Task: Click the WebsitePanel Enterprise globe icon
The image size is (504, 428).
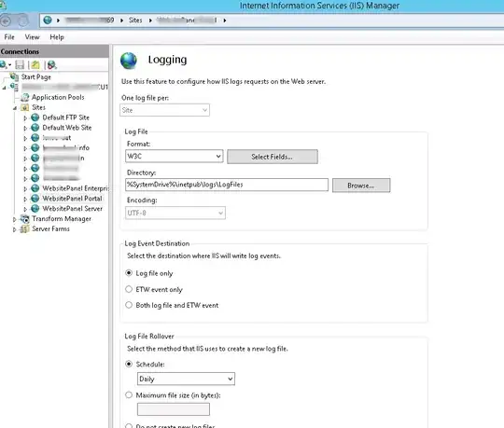Action: click(35, 188)
